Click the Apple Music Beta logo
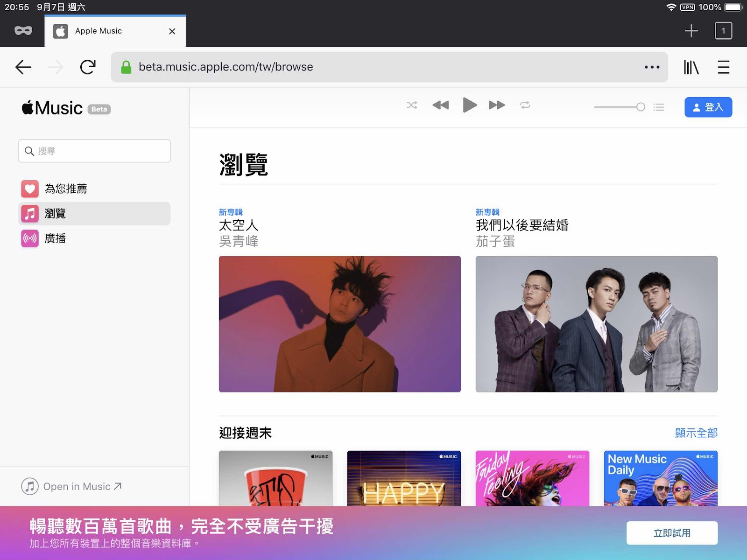This screenshot has height=560, width=747. tap(66, 108)
